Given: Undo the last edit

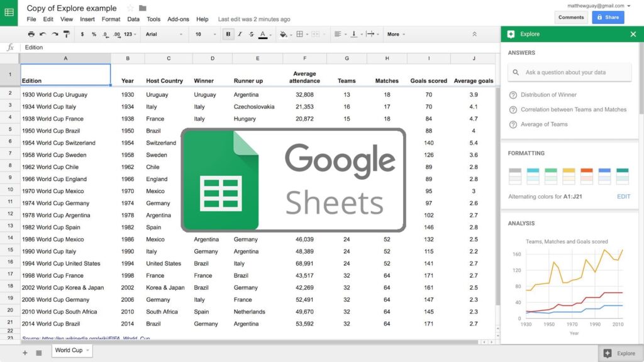Looking at the screenshot, I should tap(43, 34).
